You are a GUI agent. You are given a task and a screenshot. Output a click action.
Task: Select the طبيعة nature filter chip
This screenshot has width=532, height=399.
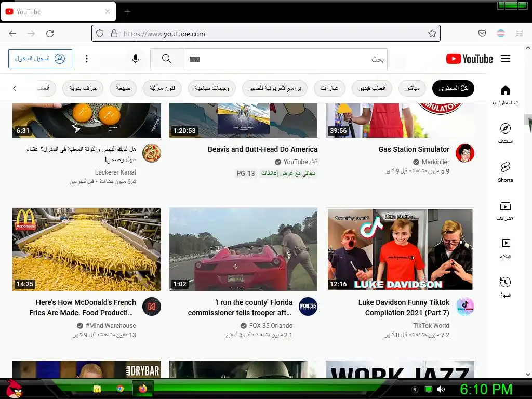point(123,88)
